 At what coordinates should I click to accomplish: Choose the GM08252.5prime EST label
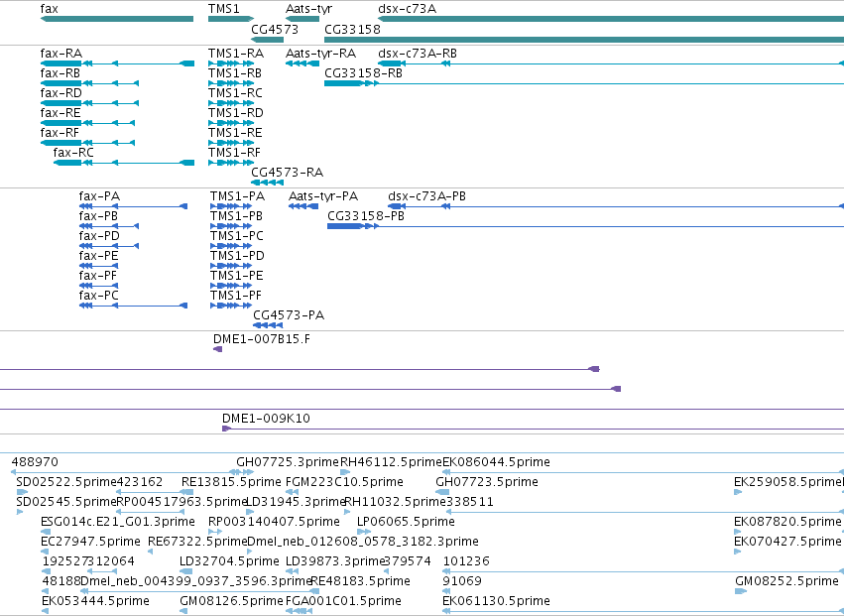click(786, 581)
